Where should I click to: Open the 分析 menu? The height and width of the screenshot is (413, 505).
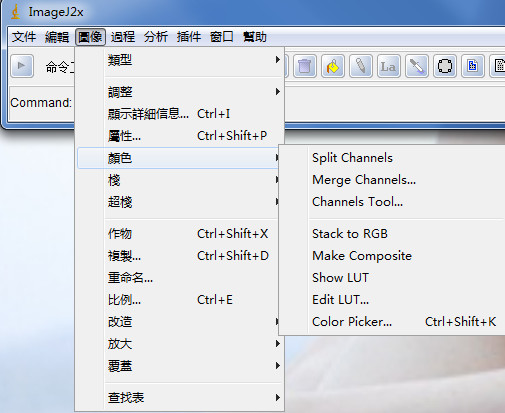pos(156,37)
